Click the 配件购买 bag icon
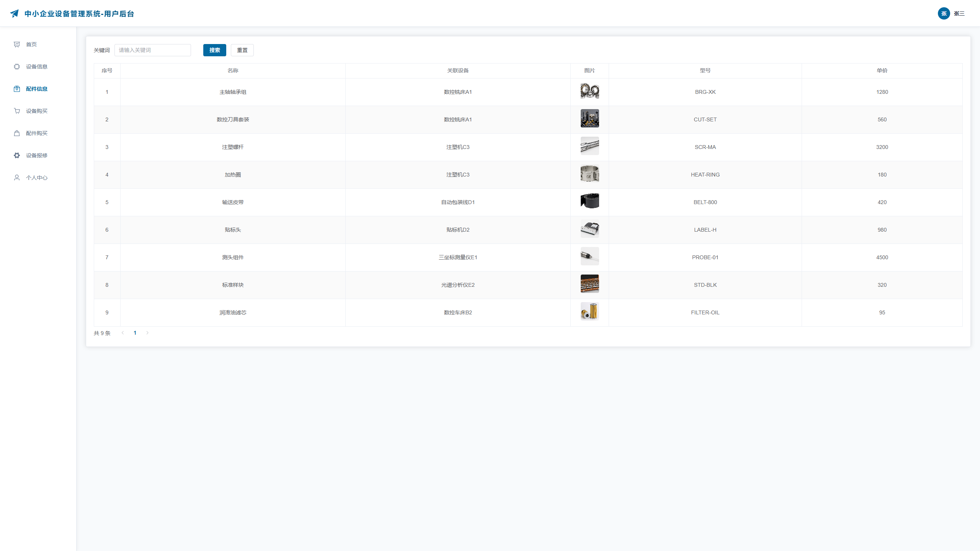 [17, 133]
